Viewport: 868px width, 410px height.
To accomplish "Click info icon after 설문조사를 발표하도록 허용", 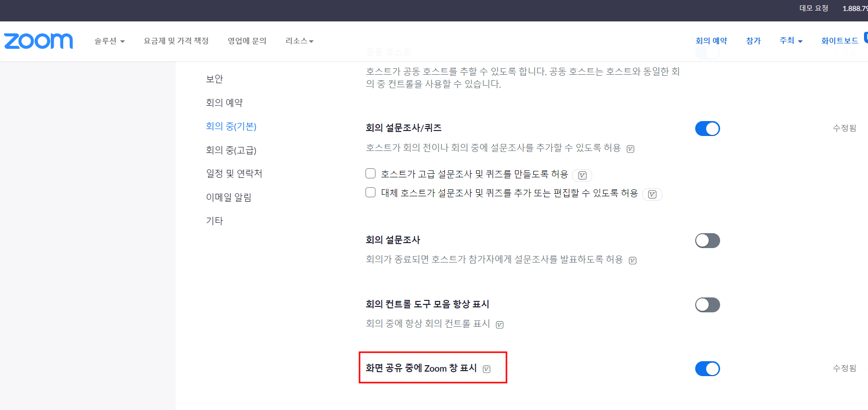I will click(x=632, y=261).
